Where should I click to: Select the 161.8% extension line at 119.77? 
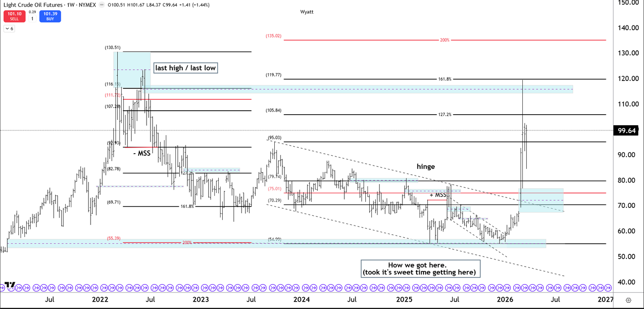444,79
